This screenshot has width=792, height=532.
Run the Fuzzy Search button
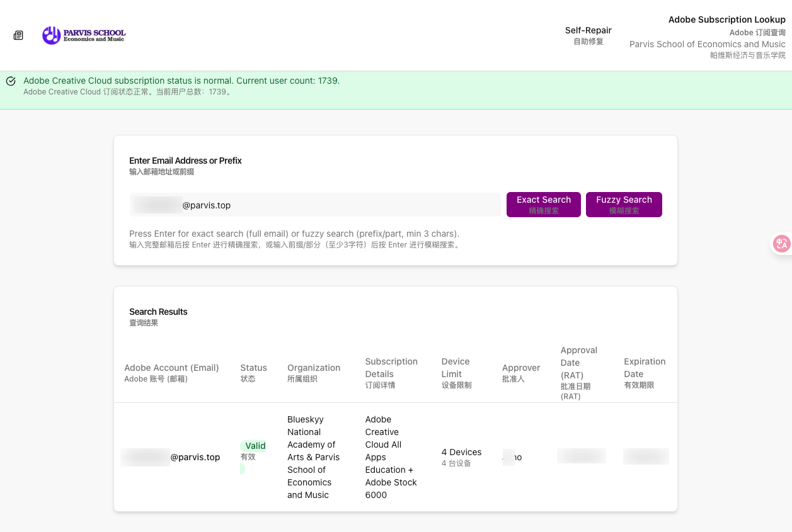(x=624, y=205)
